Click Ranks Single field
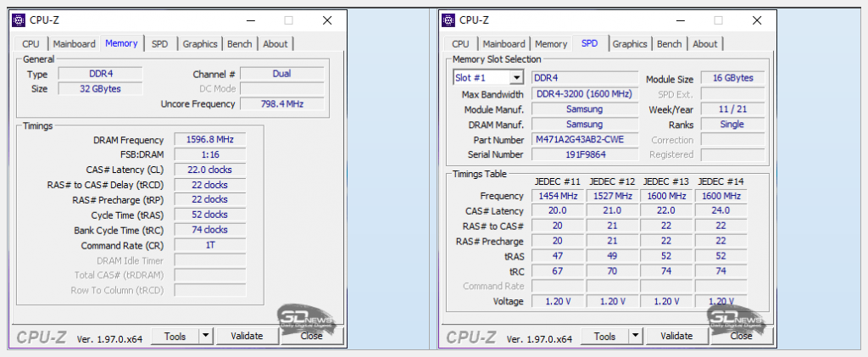This screenshot has height=357, width=868. [733, 124]
